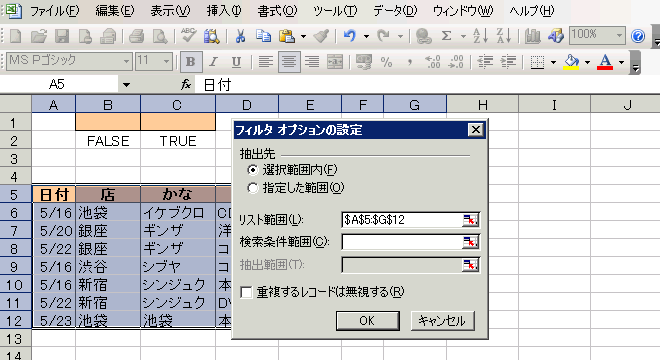Expand the Font Color dropdown arrow
The height and width of the screenshot is (360, 660).
[621, 62]
